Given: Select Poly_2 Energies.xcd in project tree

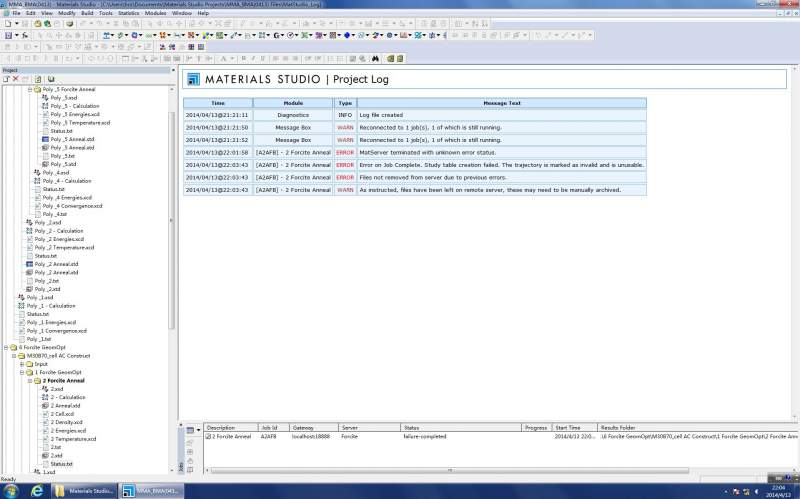Looking at the screenshot, I should tap(59, 239).
